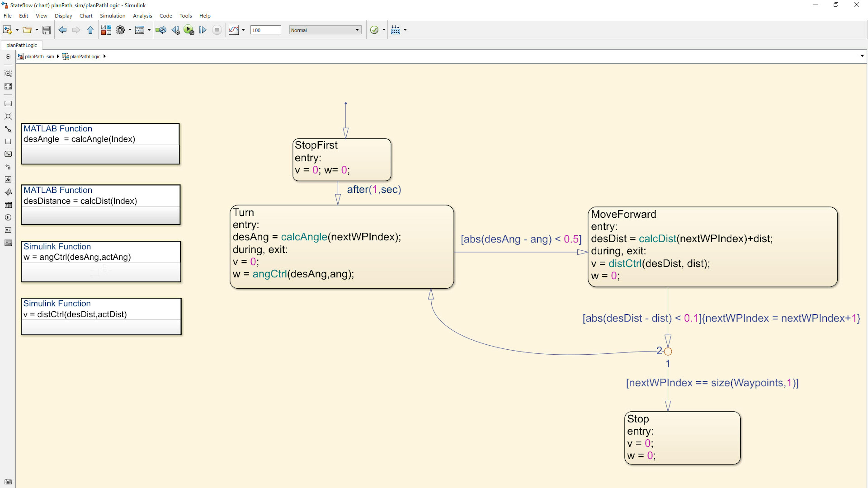Go back with the blue left arrow

[x=62, y=30]
